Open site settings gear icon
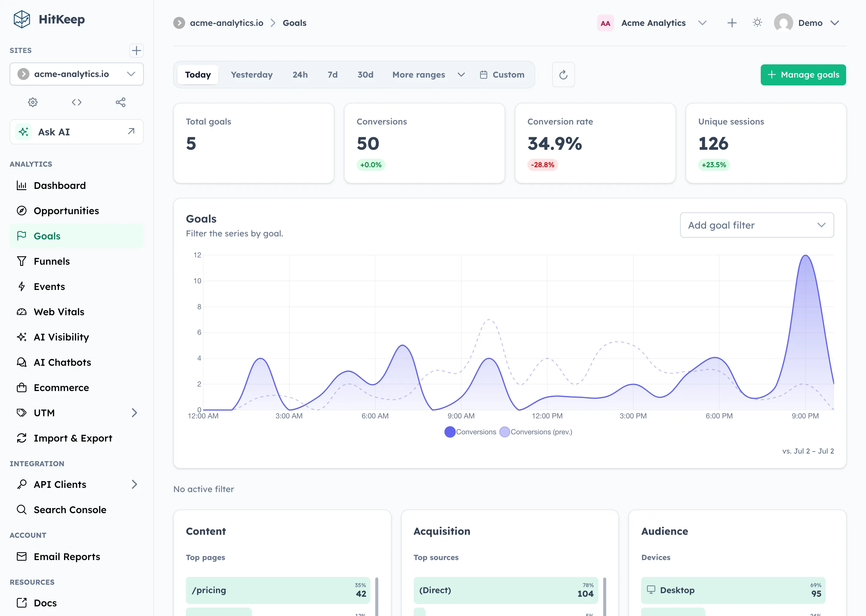The height and width of the screenshot is (616, 866). [x=33, y=102]
